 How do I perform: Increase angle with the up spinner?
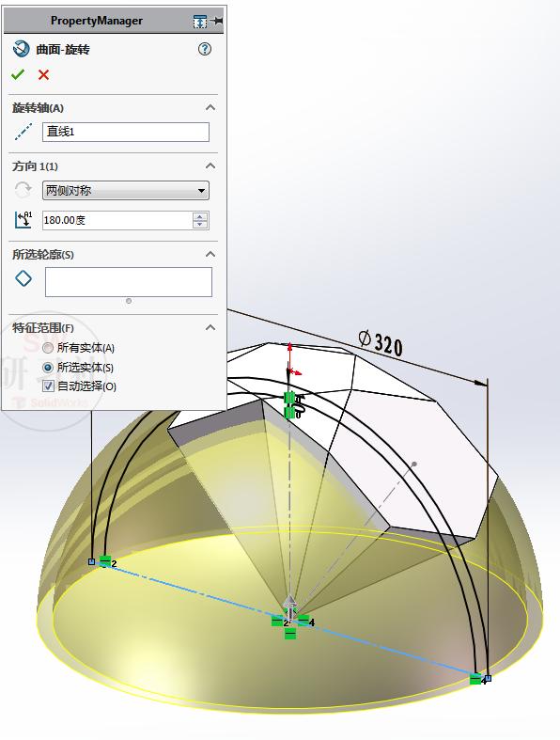(200, 216)
